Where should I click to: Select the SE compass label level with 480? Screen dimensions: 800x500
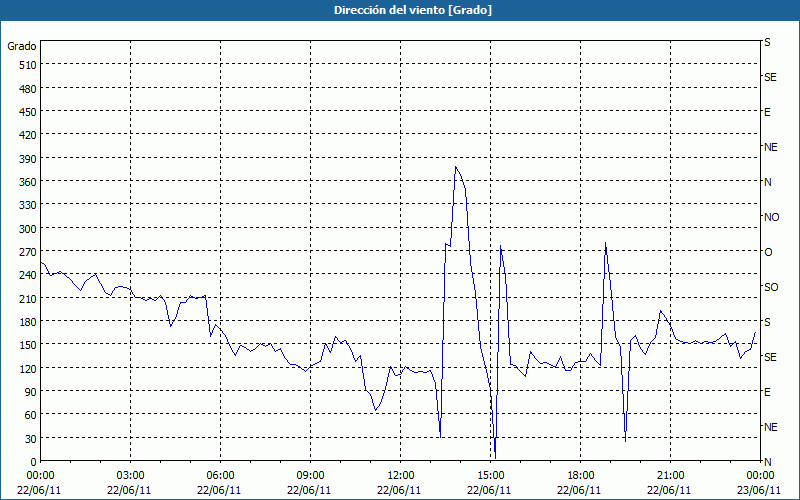pos(770,77)
